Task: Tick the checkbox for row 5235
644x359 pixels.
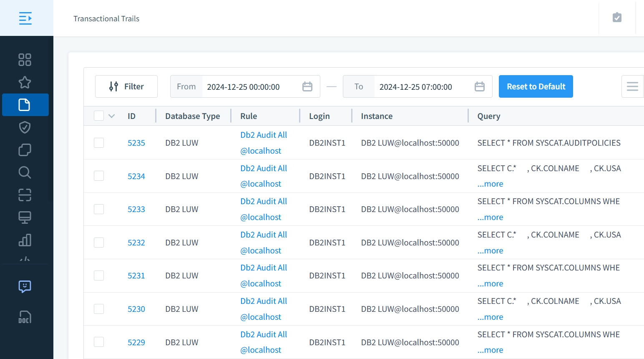Action: pos(99,143)
